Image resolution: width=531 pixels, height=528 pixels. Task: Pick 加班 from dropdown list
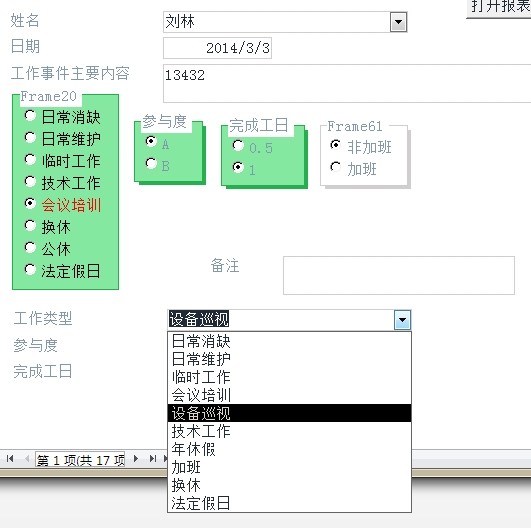click(x=290, y=467)
